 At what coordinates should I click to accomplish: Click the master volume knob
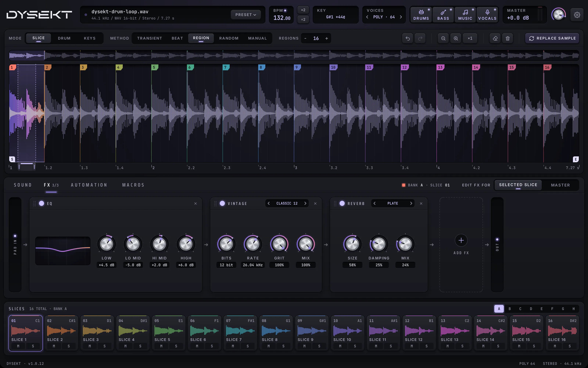pos(558,15)
